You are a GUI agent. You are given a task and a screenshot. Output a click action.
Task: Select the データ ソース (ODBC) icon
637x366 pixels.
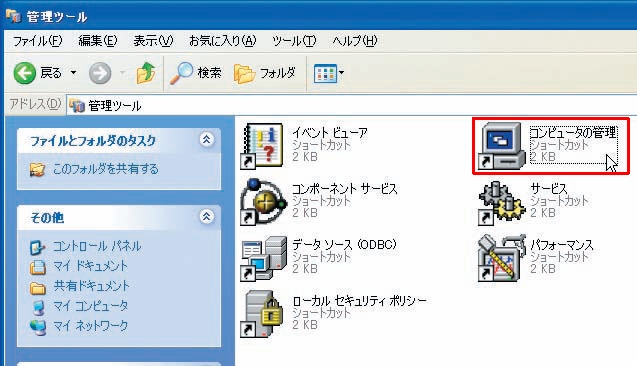(x=263, y=258)
